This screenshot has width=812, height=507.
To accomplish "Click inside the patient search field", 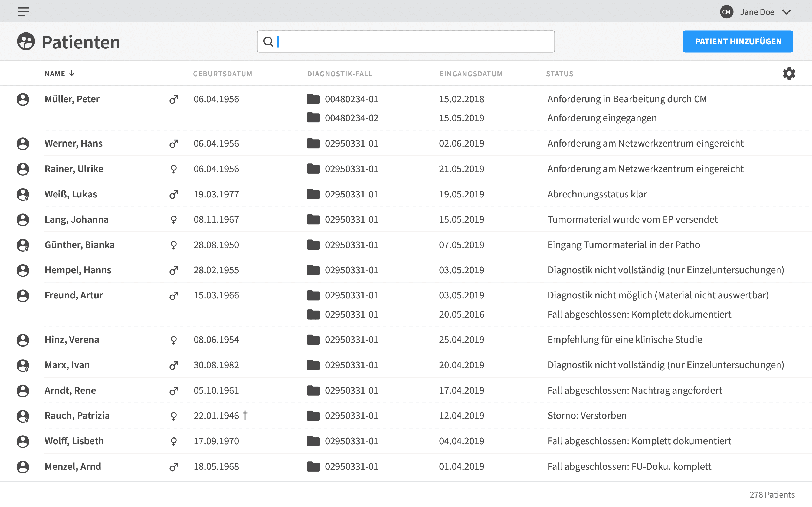I will pos(402,41).
